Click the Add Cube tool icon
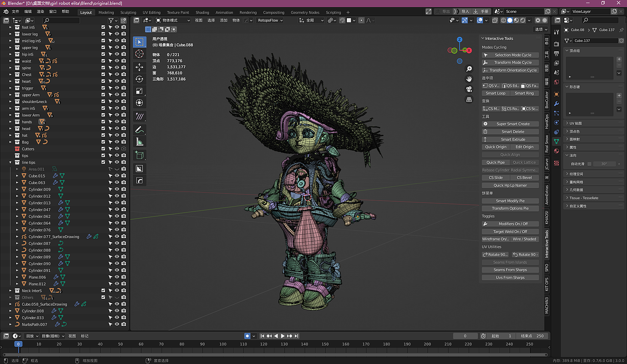This screenshot has width=627, height=364. (x=140, y=155)
